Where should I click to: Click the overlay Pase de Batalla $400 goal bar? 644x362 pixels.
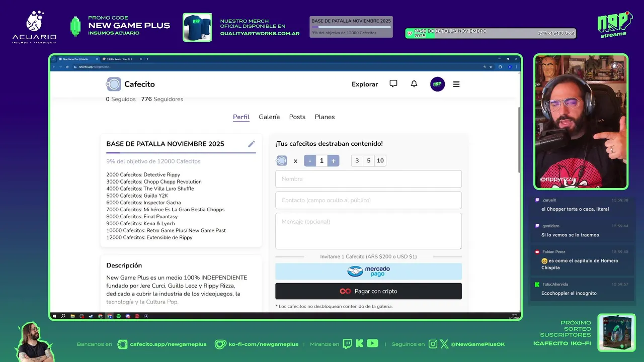[491, 33]
